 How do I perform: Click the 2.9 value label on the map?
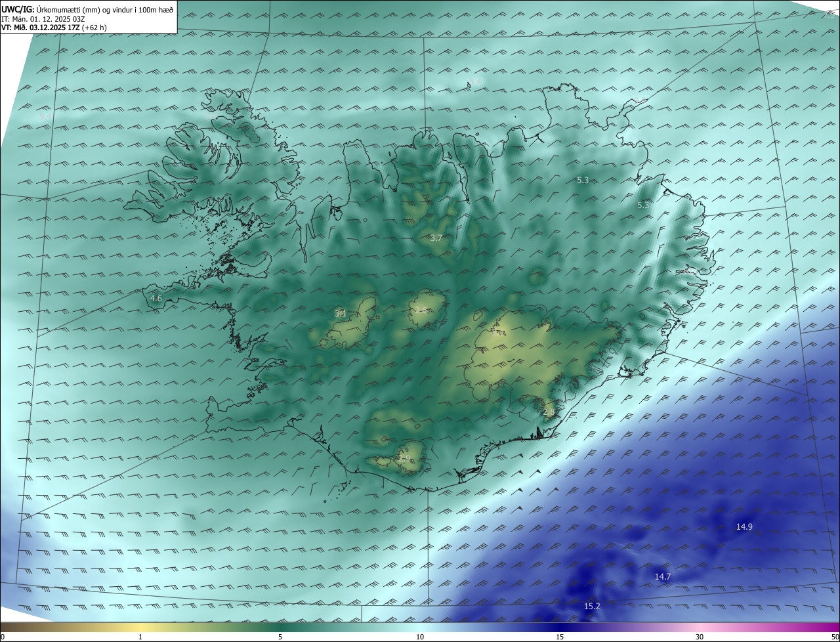coord(404,458)
